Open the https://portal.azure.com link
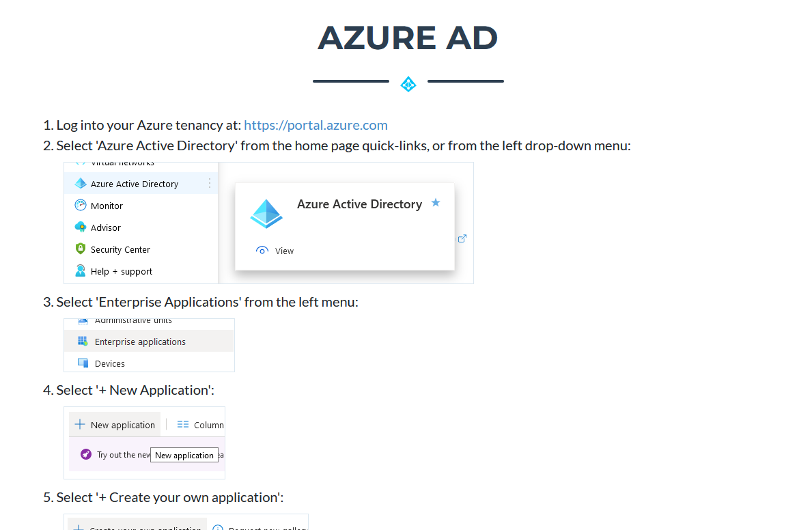This screenshot has width=812, height=530. (316, 126)
